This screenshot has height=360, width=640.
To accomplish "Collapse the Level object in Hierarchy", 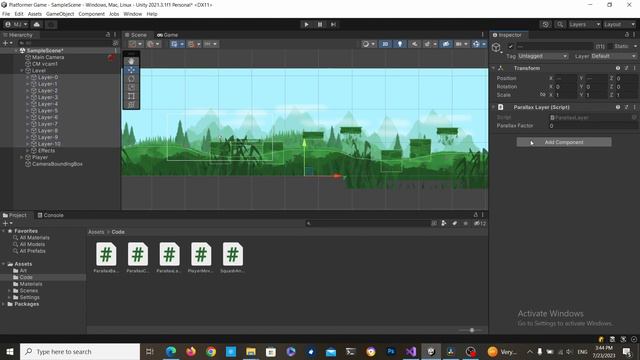I will 22,71.
